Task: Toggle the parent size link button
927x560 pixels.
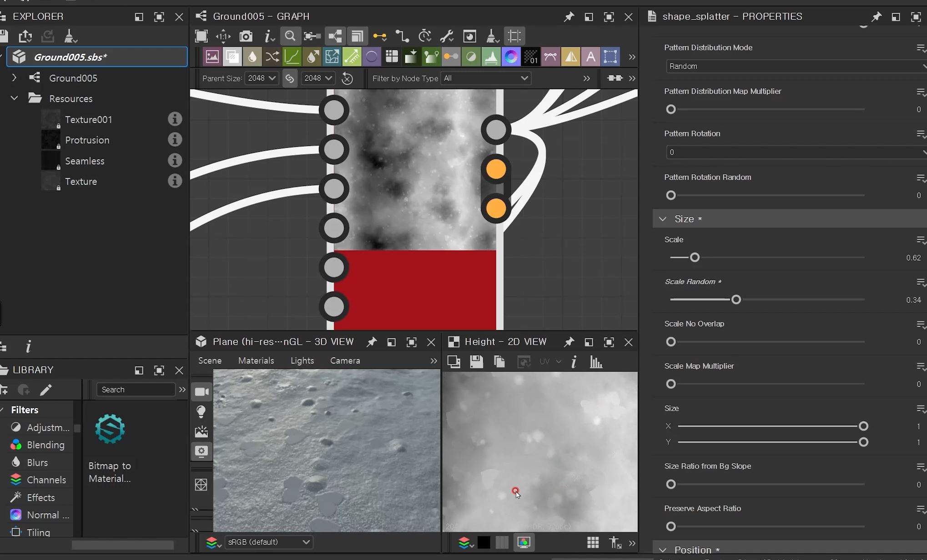Action: click(290, 78)
